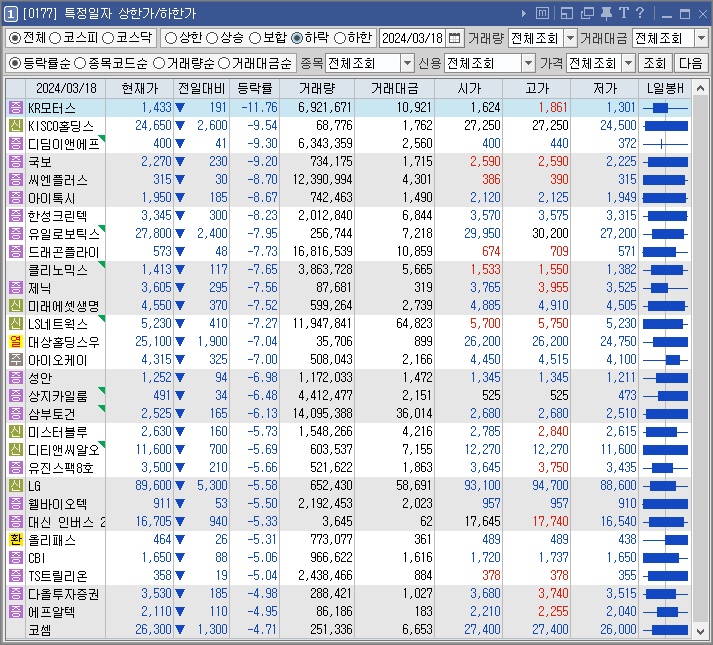Open the 종목 filter dropdown
This screenshot has width=713, height=645.
pos(407,64)
